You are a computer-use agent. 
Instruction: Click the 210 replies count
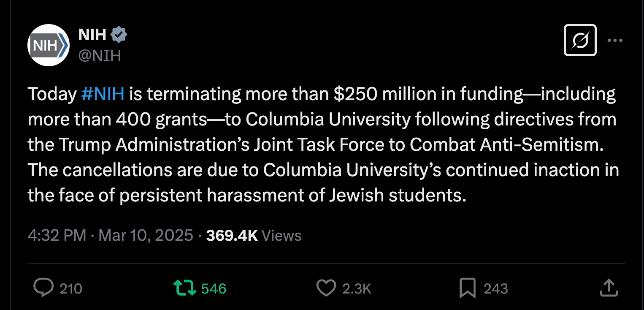(71, 288)
